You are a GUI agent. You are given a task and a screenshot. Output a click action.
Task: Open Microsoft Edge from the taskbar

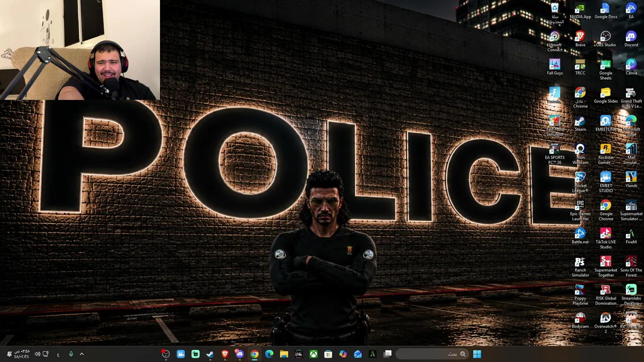pos(269,354)
